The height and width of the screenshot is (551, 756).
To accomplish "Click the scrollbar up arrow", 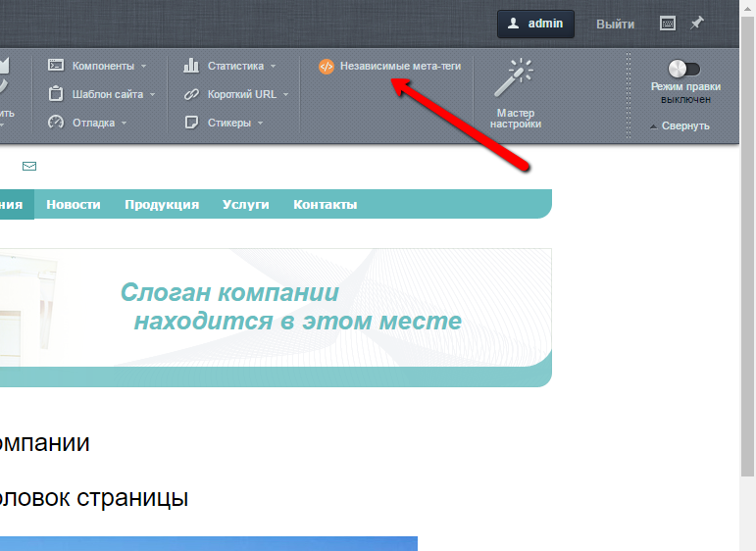I will (748, 7).
